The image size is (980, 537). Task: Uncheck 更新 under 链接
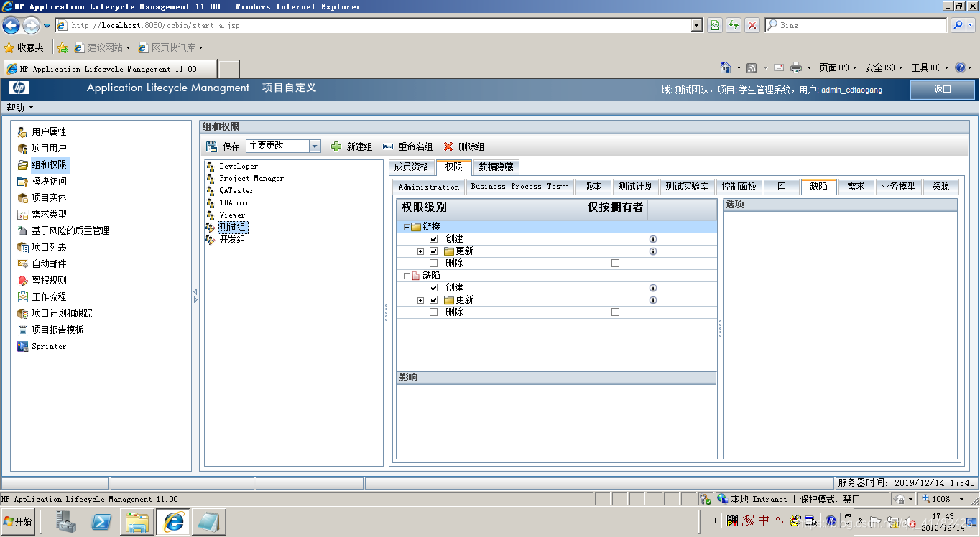433,251
